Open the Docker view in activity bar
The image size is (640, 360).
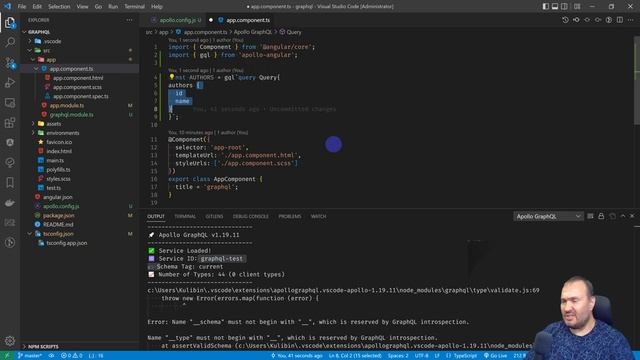coord(10,202)
